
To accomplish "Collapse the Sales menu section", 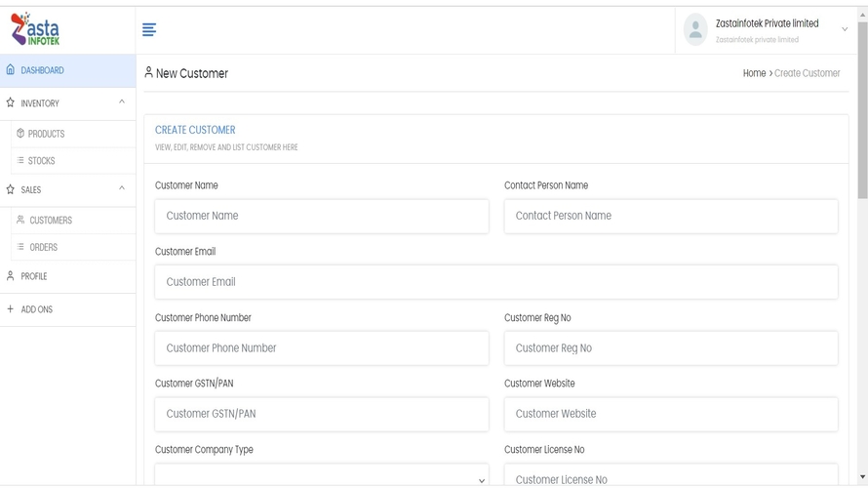I will [122, 189].
